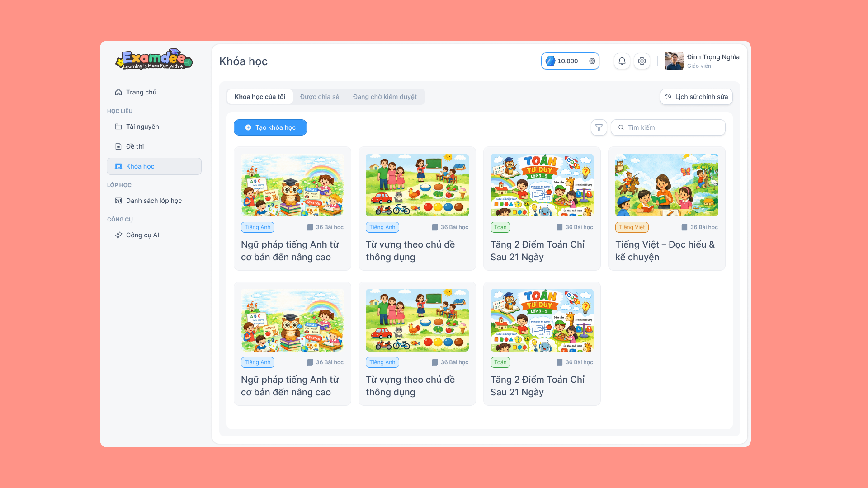Open Lịch sử chỉnh sửa history
868x488 pixels.
[696, 97]
